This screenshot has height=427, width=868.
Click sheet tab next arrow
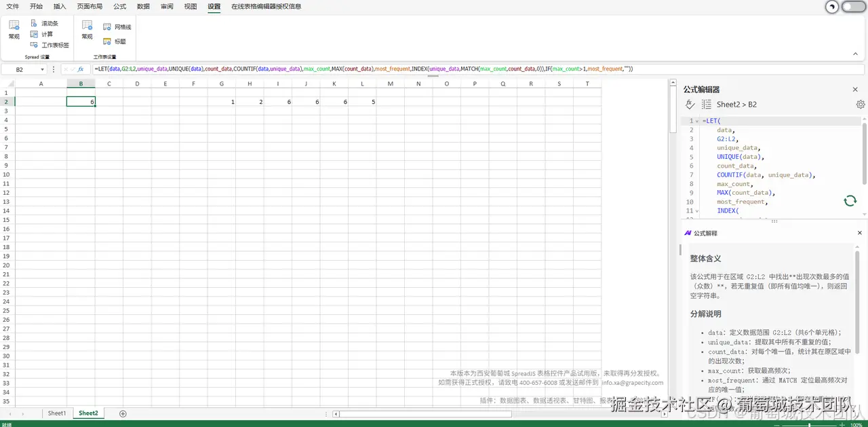23,413
